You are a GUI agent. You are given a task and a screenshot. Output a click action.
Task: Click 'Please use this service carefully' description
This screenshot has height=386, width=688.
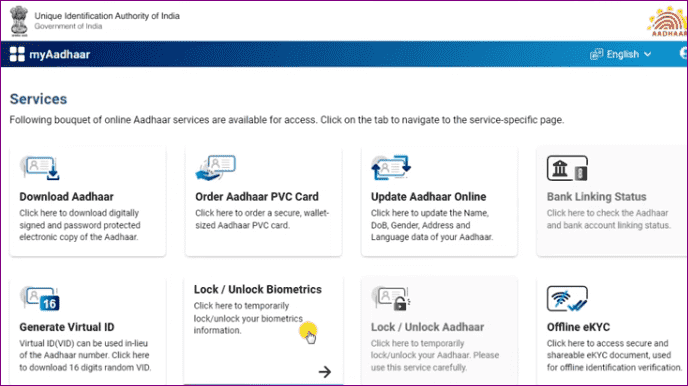point(435,355)
